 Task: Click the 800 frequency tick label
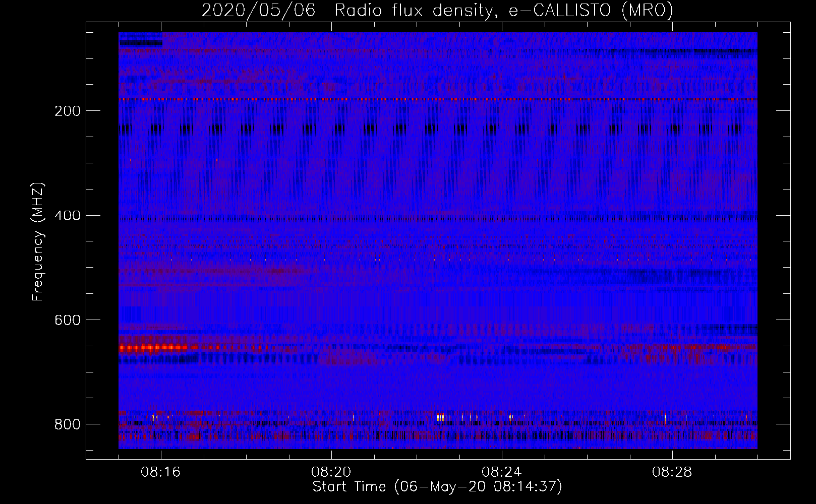click(x=68, y=424)
